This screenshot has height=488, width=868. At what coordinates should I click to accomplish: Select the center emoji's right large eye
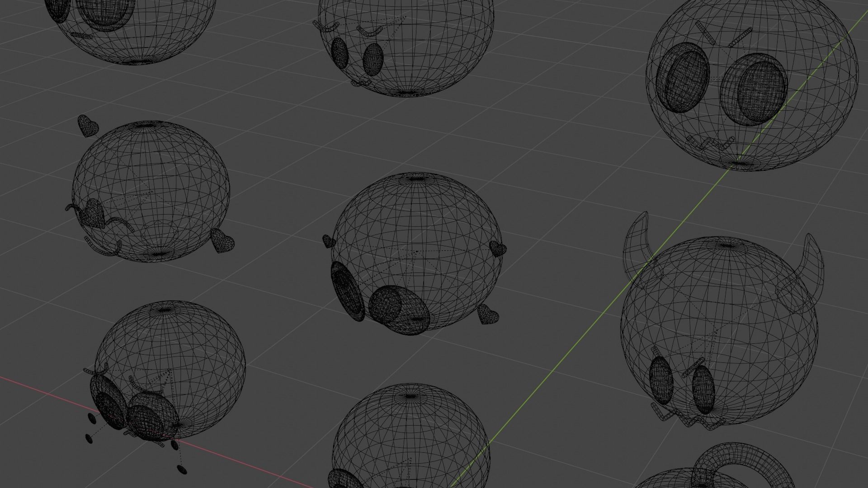[400, 310]
